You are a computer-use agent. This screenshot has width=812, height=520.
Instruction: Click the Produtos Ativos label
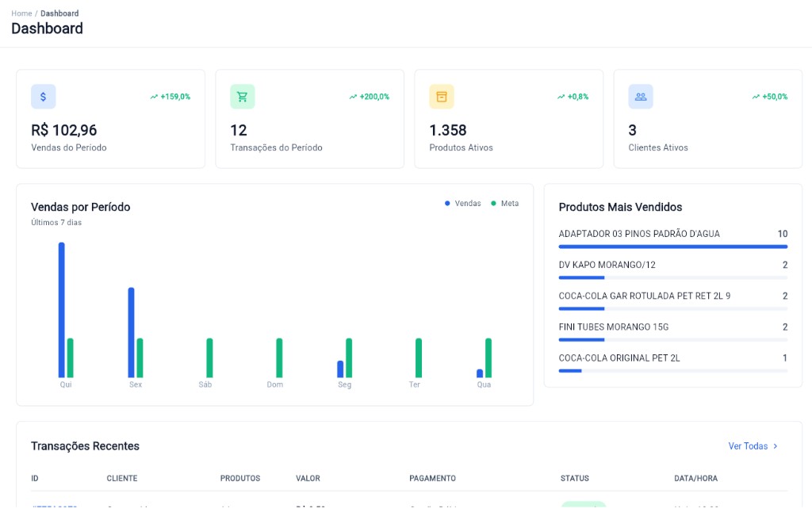pyautogui.click(x=461, y=147)
